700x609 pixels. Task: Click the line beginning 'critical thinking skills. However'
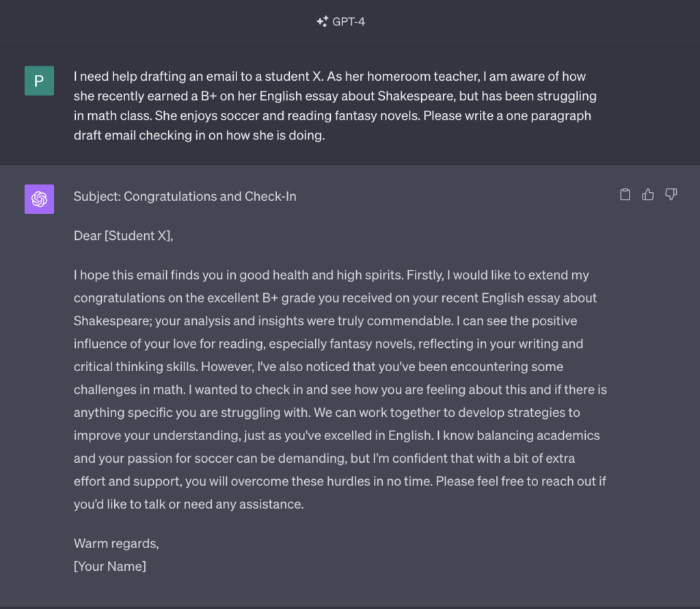(x=319, y=366)
